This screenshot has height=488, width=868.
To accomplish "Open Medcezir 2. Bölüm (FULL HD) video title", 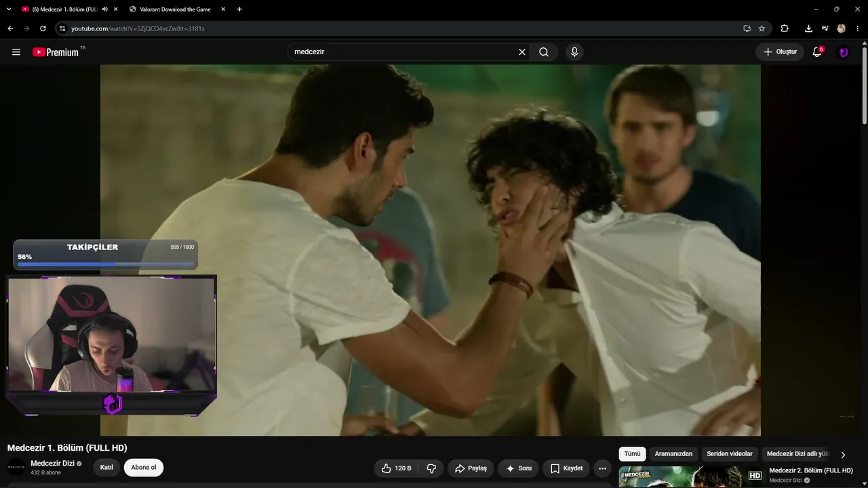I will click(x=811, y=470).
